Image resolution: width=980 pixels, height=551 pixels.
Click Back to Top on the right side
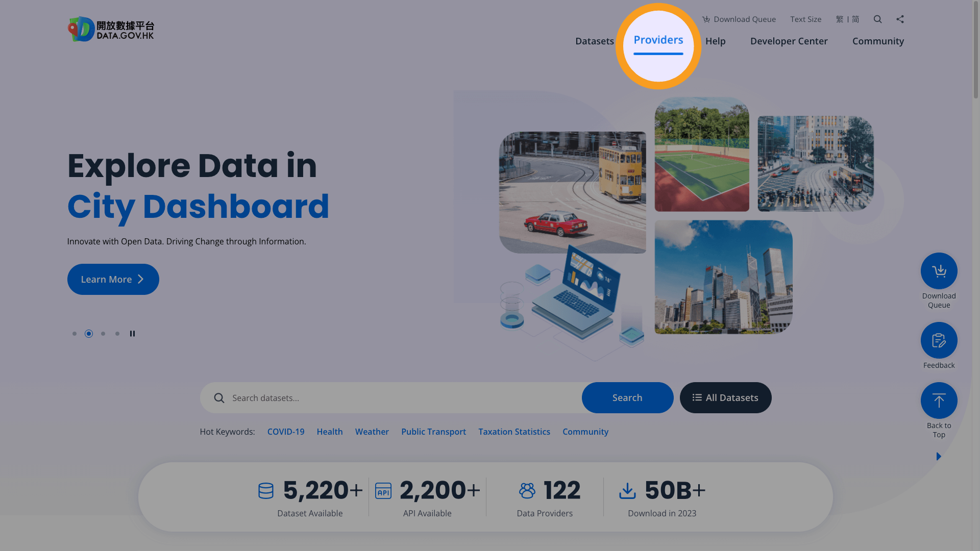coord(939,400)
